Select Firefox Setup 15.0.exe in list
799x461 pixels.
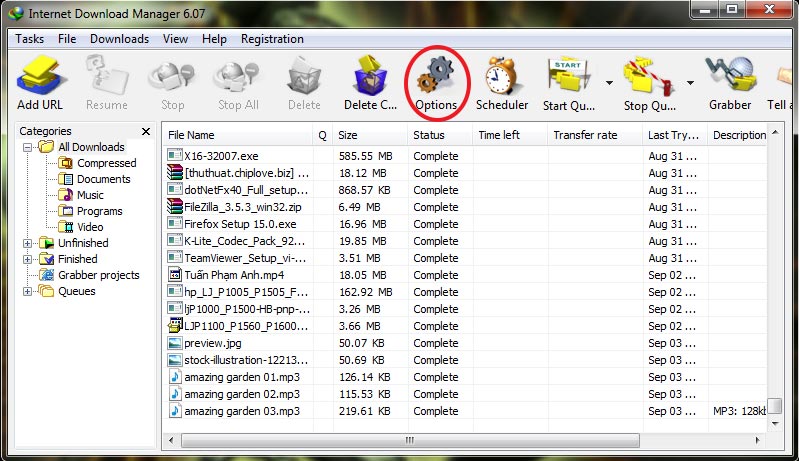coord(240,224)
